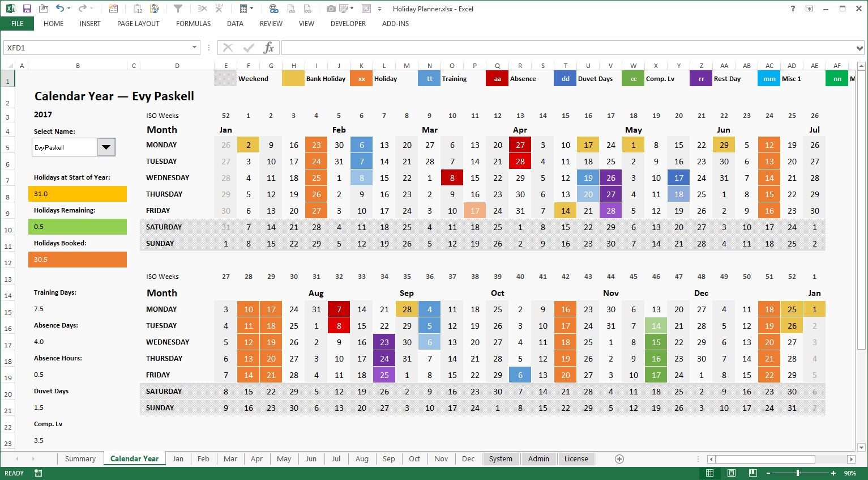This screenshot has width=868, height=480.
Task: Open the DEVELOPER ribbon tab
Action: (x=348, y=23)
